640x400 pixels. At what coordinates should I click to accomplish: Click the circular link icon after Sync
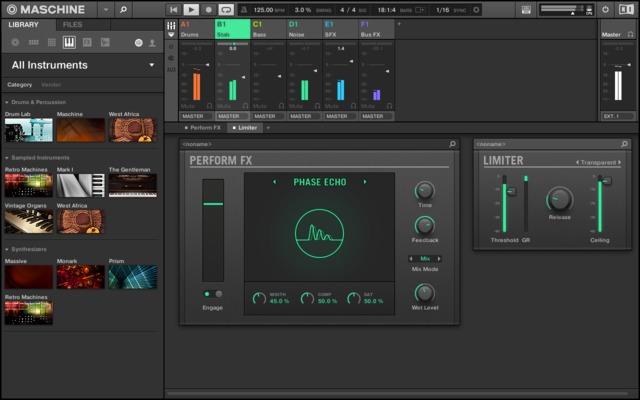476,10
